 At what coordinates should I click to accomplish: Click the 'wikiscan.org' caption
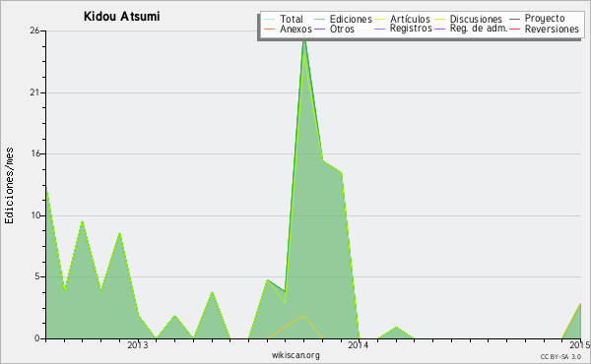tap(295, 355)
